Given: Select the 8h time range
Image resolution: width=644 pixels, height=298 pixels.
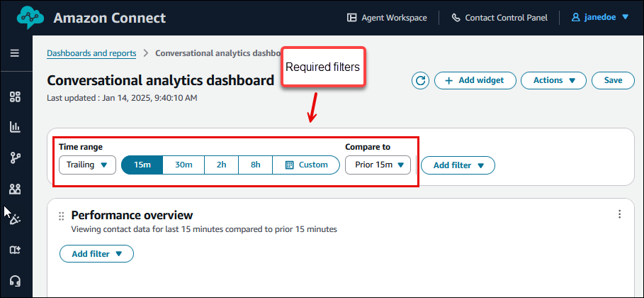Looking at the screenshot, I should pos(255,165).
